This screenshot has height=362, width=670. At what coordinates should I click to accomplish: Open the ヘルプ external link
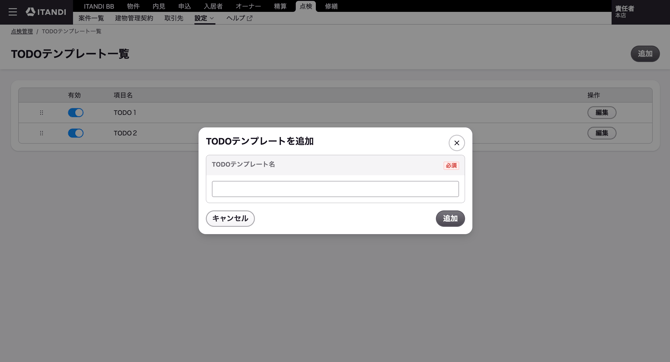coord(239,18)
